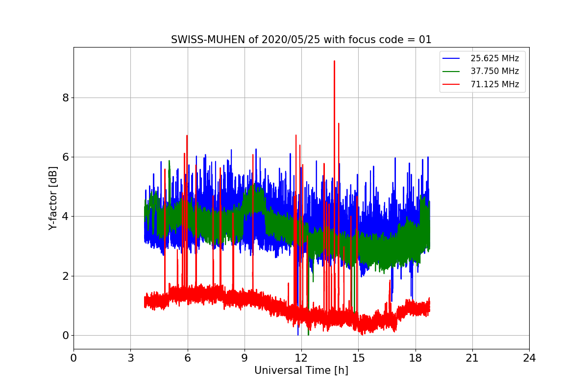
Task: Click the green legend line sample
Action: 451,72
